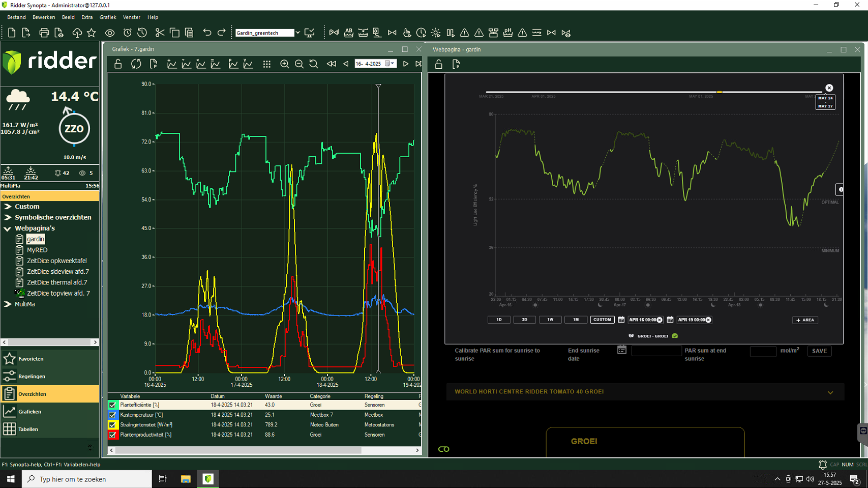
Task: Open the Venster menu
Action: pyautogui.click(x=132, y=17)
